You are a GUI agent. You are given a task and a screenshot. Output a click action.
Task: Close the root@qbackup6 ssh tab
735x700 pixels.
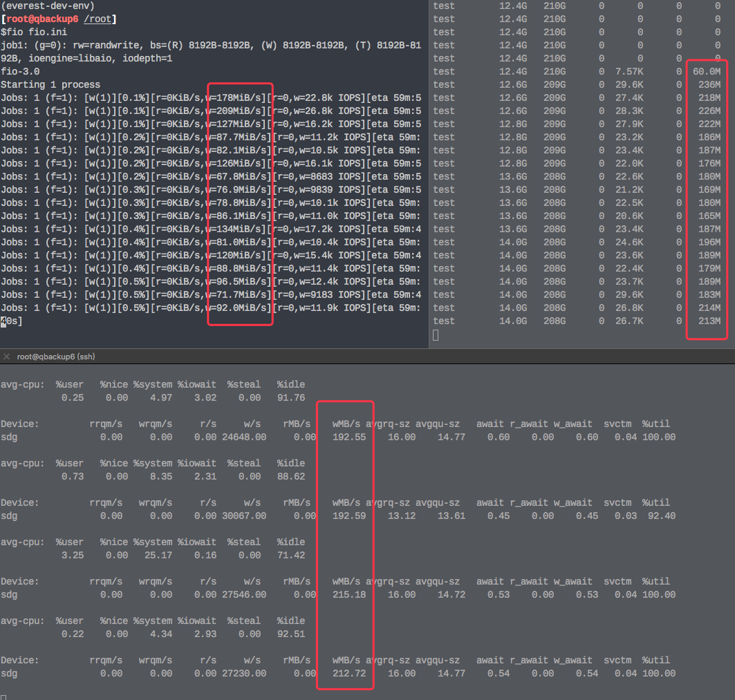point(6,357)
